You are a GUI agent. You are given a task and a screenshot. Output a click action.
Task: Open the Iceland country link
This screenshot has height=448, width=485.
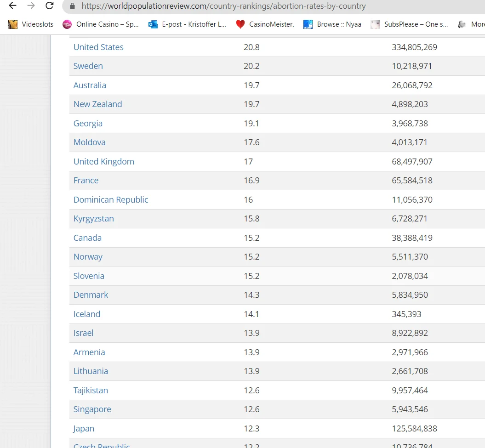click(87, 314)
